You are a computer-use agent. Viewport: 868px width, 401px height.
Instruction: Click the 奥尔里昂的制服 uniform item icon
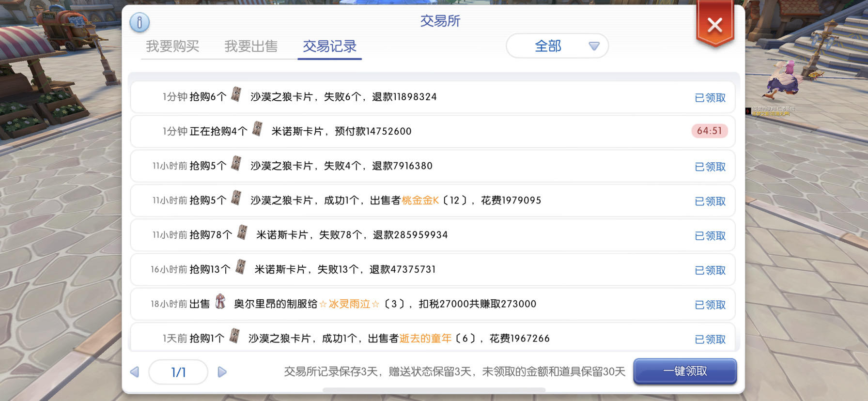coord(220,301)
